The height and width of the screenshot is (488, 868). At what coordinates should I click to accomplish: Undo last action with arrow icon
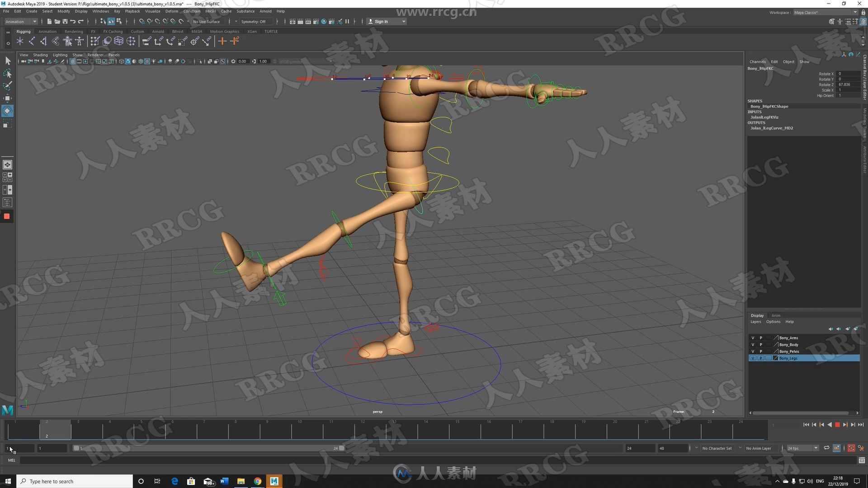pyautogui.click(x=73, y=21)
